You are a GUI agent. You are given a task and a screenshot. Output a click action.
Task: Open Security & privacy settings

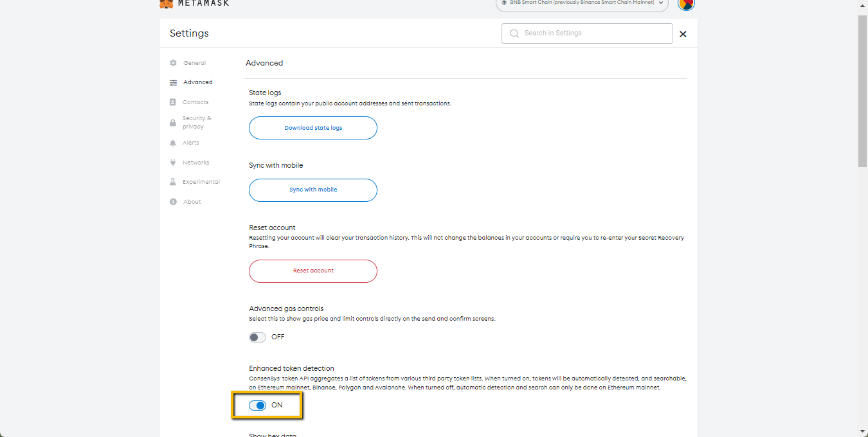(197, 122)
